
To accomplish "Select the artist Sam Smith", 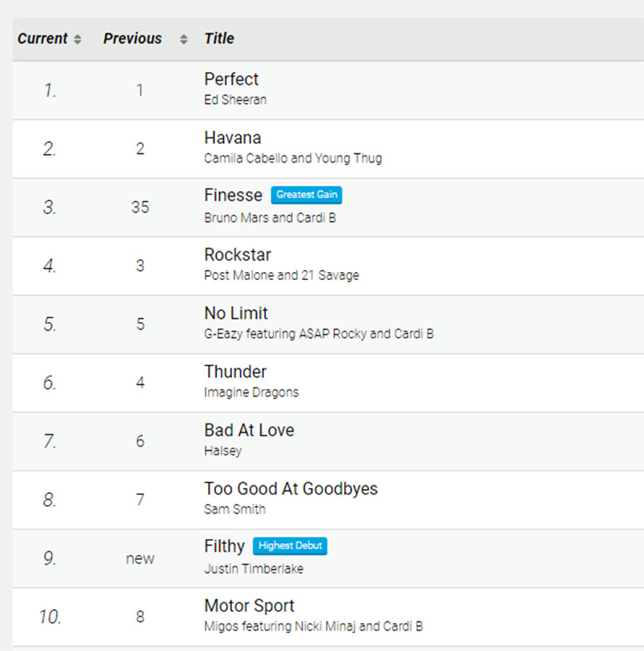I will click(x=235, y=509).
